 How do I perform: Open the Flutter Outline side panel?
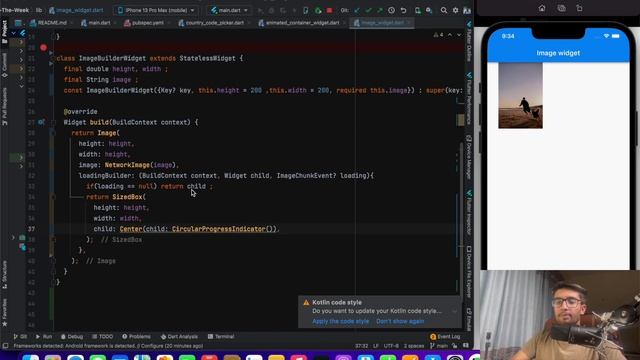469,41
